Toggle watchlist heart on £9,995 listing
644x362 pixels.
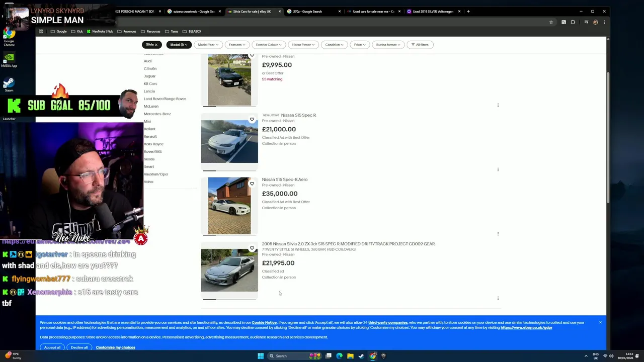252,55
